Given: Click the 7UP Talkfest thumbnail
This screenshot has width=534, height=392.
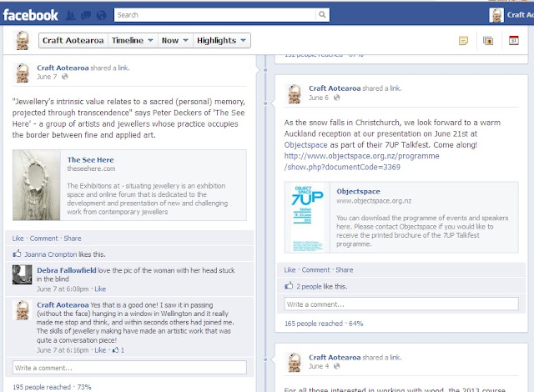Looking at the screenshot, I should click(308, 218).
